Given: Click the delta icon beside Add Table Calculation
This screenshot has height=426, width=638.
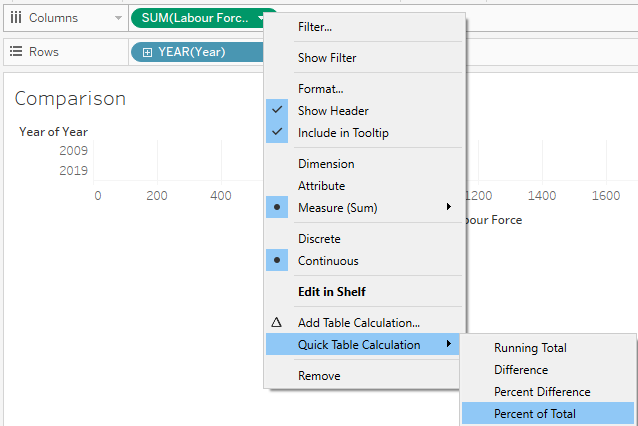Looking at the screenshot, I should pyautogui.click(x=277, y=323).
